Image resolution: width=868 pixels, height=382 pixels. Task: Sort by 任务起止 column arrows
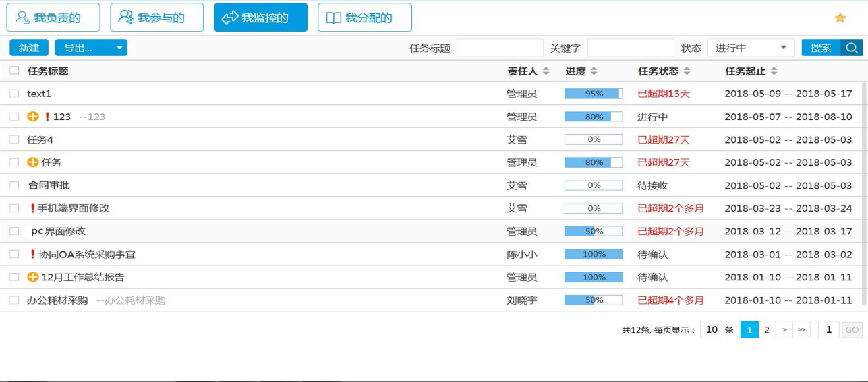tap(774, 71)
